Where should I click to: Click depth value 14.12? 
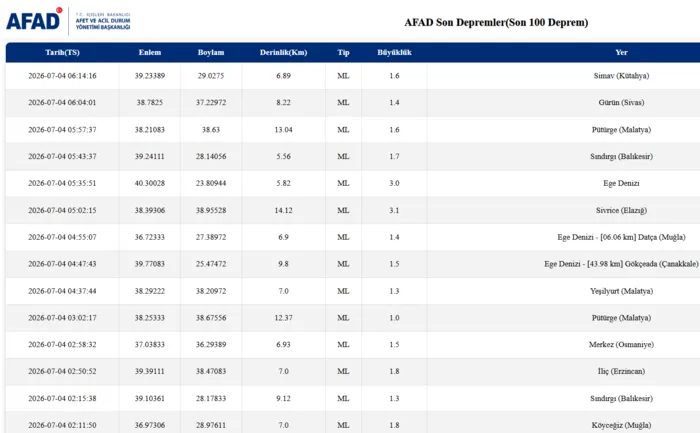(x=283, y=210)
